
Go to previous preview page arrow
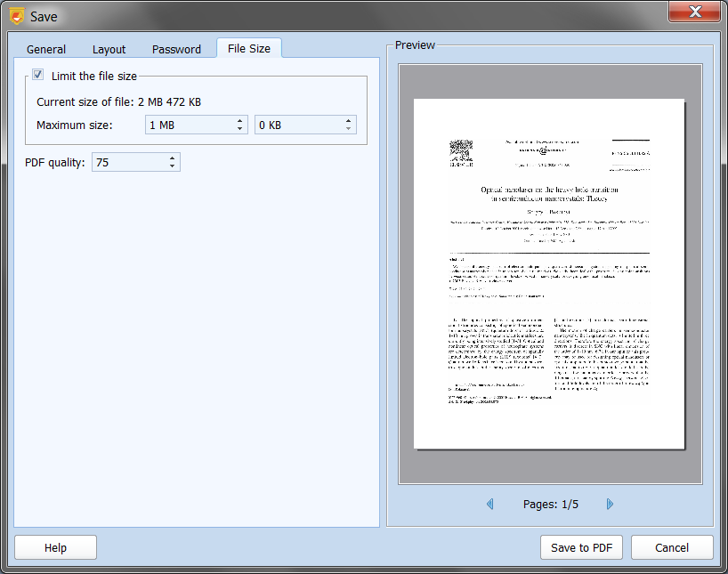point(489,505)
